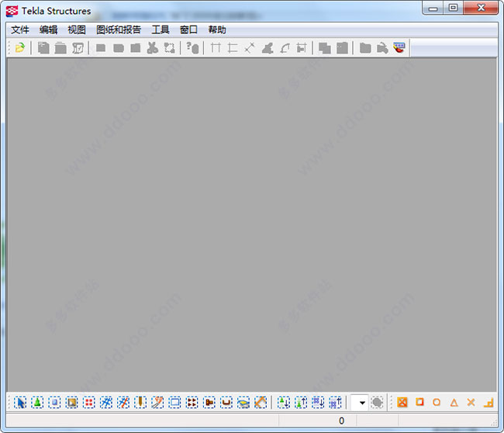
Task: Toggle the Select cuts (scissors) switch
Action: 157,403
